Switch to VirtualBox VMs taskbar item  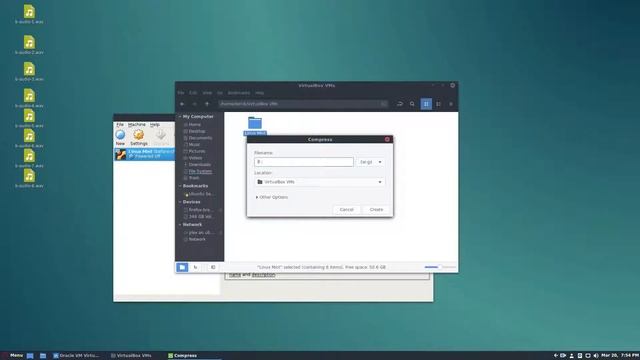pyautogui.click(x=131, y=356)
